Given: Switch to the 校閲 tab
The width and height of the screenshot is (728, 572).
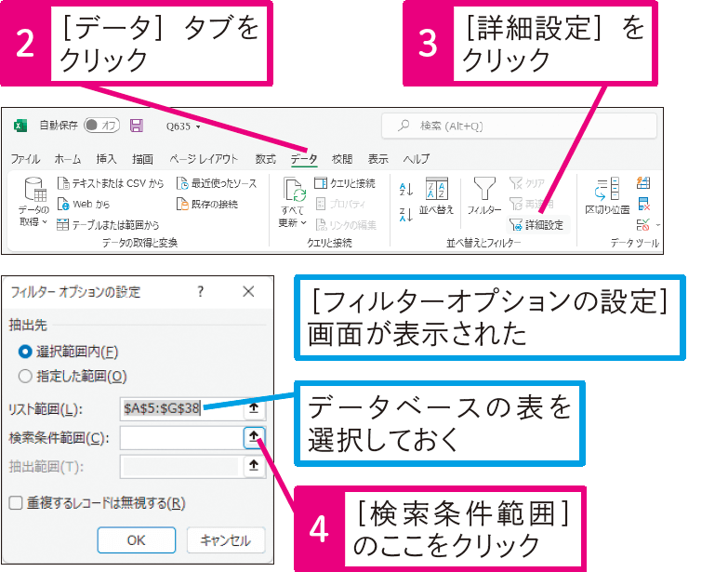Looking at the screenshot, I should (342, 159).
